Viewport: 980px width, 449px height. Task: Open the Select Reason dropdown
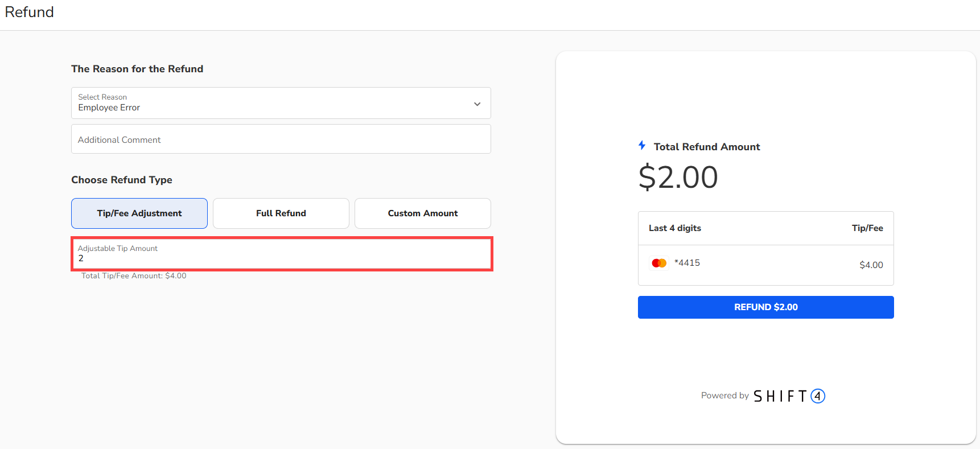pyautogui.click(x=281, y=103)
